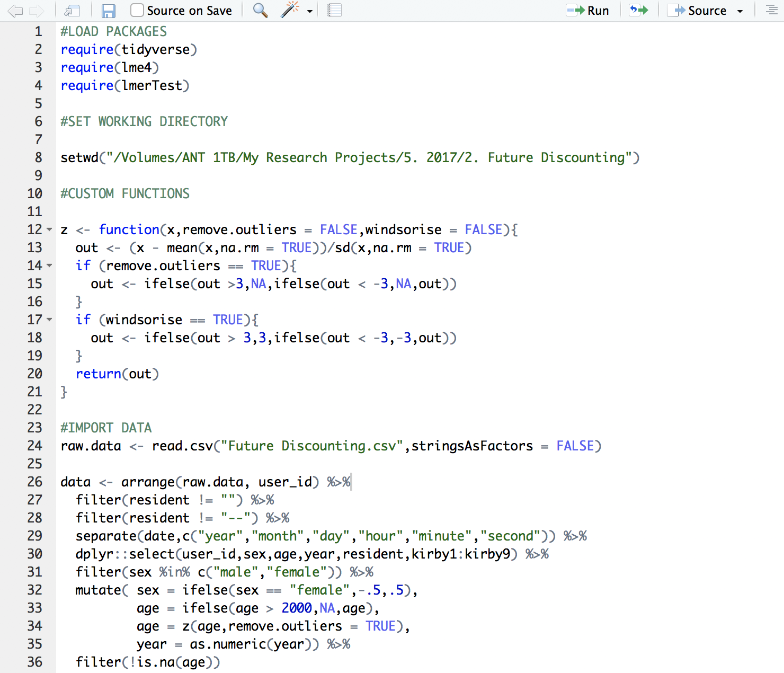Click the Run button

[x=588, y=11]
